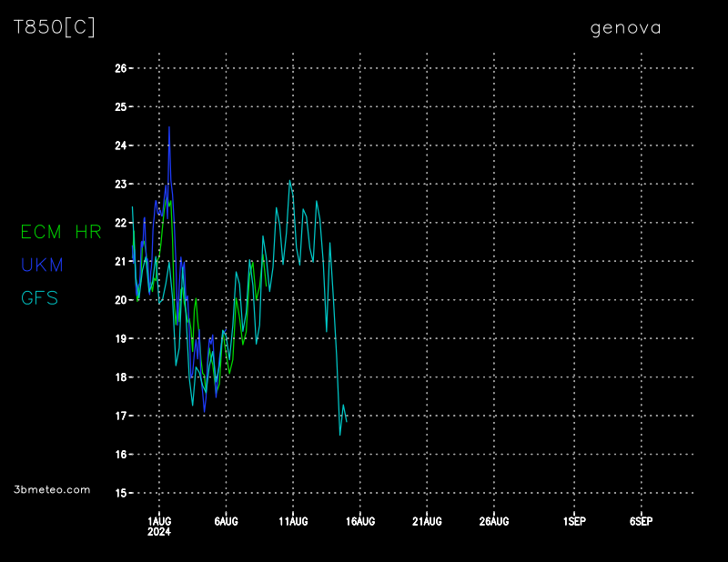
Task: Click the 1SEP date label
Action: (x=574, y=521)
